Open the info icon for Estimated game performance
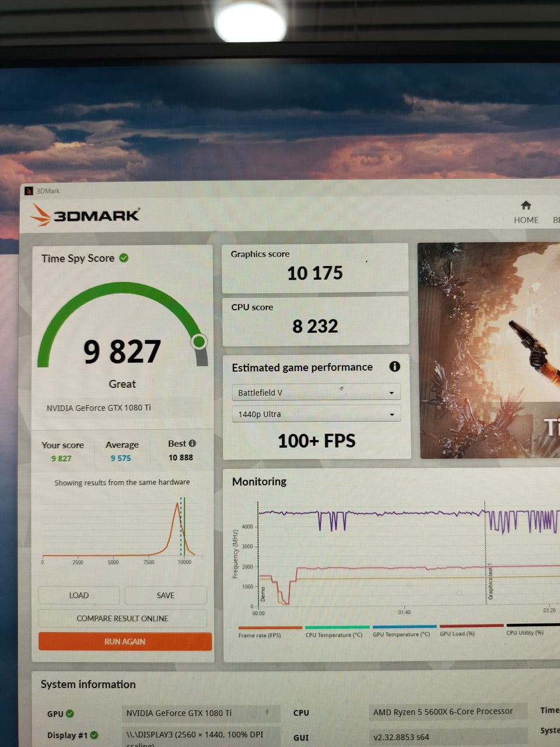560x747 pixels. coord(395,366)
